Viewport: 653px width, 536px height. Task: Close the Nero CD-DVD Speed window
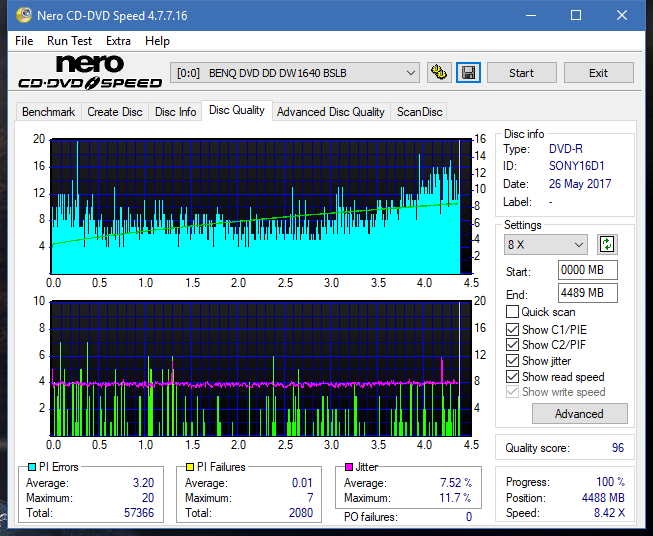(622, 15)
